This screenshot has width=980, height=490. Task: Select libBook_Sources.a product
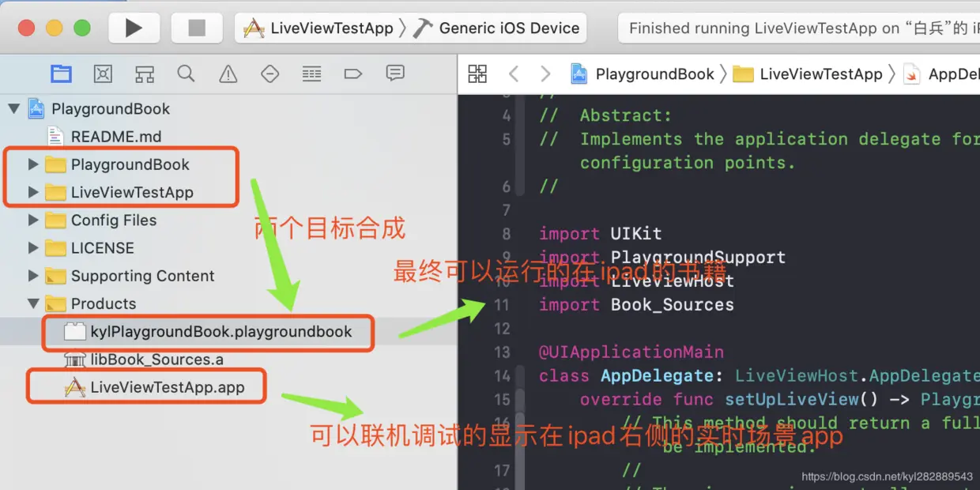[x=156, y=360]
